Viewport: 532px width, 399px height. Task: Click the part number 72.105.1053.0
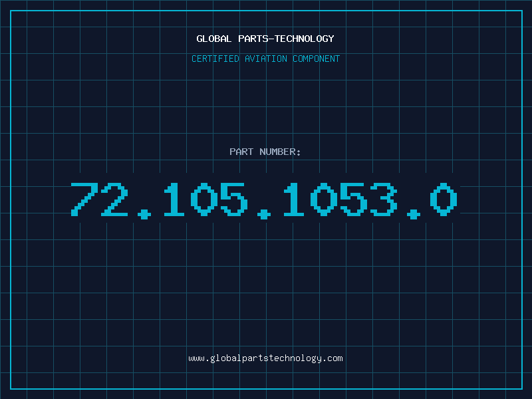click(264, 200)
